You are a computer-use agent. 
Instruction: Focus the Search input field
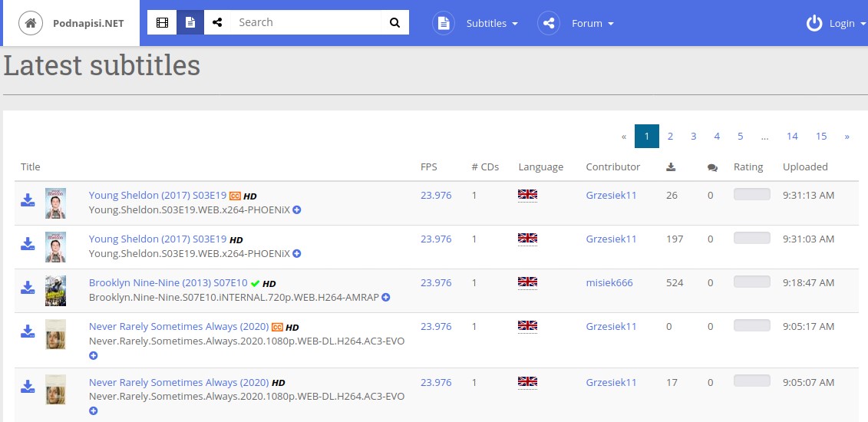click(x=306, y=23)
